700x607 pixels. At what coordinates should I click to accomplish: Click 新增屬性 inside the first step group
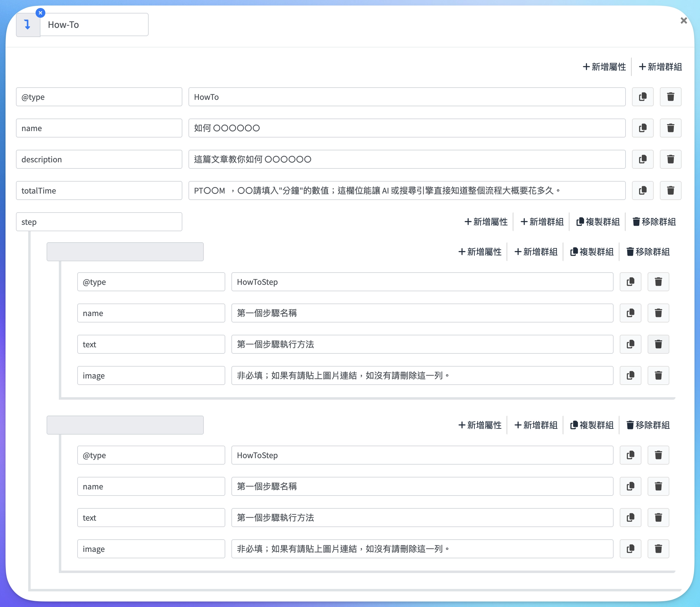480,252
